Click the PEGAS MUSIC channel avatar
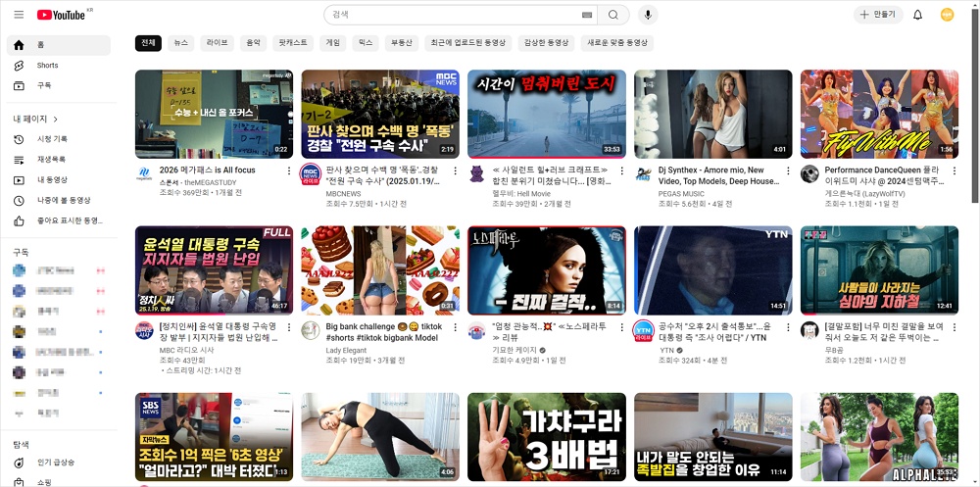 [644, 173]
